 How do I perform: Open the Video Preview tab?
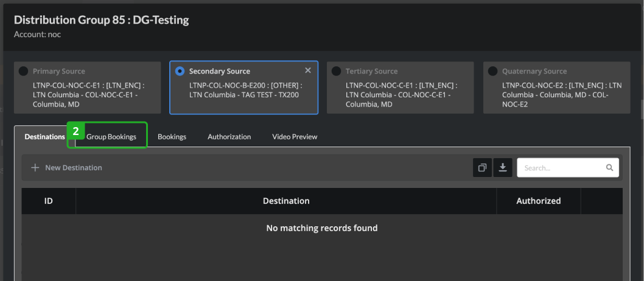[x=295, y=137]
